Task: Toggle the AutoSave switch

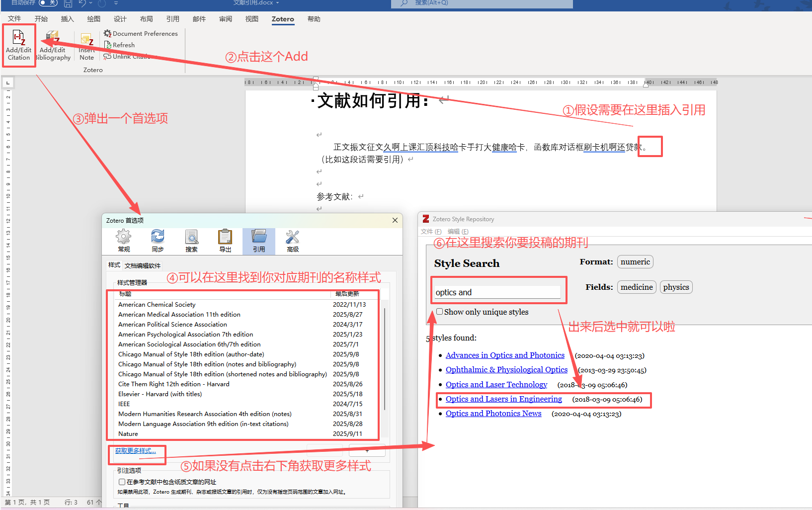Action: coord(48,2)
